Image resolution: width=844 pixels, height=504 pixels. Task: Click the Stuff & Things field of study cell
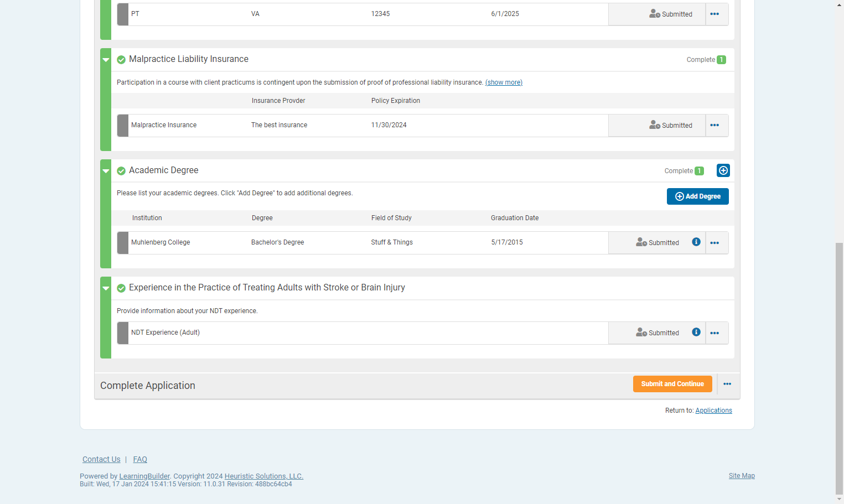392,242
